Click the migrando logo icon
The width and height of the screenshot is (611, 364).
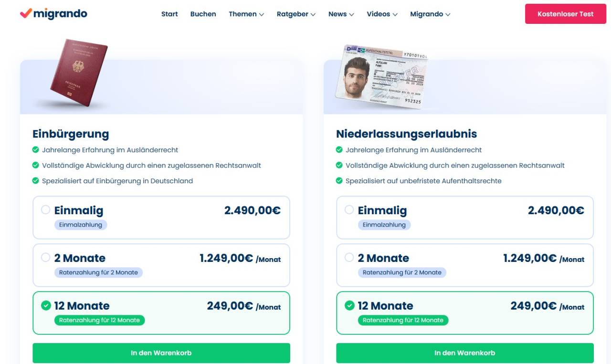click(x=26, y=14)
